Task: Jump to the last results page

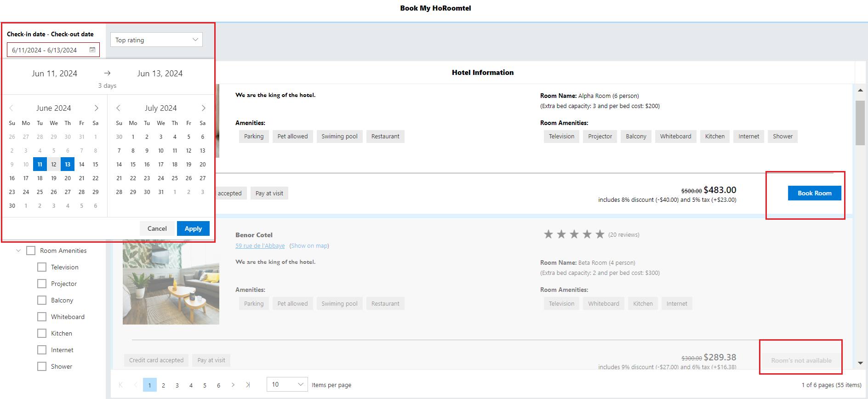Action: pyautogui.click(x=248, y=385)
